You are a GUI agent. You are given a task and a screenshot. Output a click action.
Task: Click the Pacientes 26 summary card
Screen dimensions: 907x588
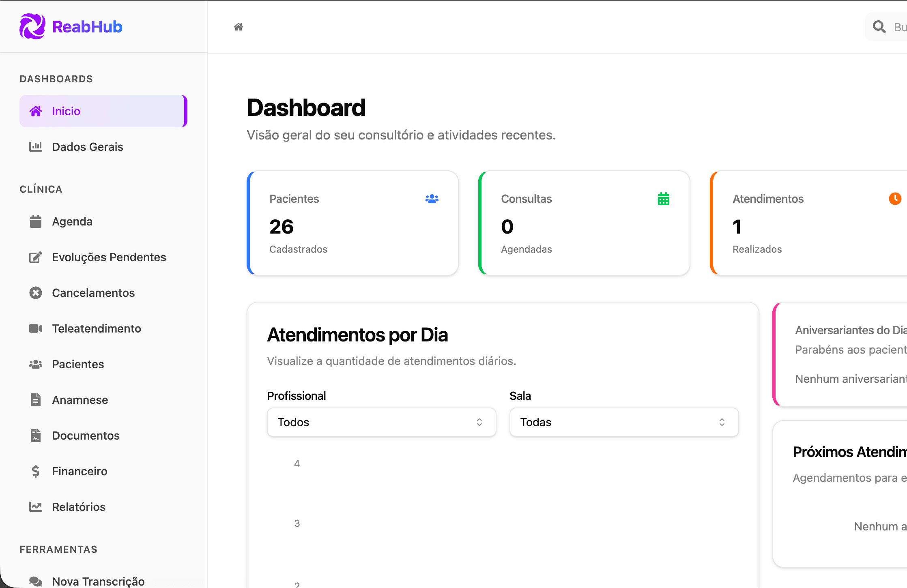[x=352, y=223]
